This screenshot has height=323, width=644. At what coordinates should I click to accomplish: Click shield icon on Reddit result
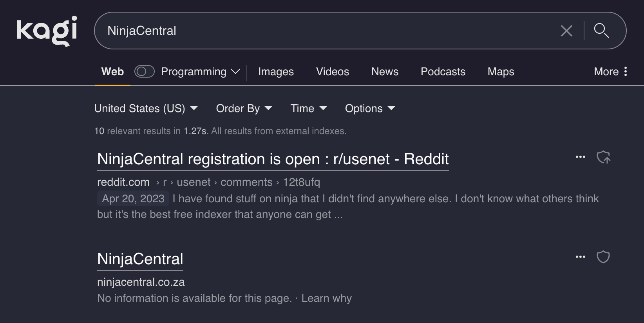tap(603, 157)
